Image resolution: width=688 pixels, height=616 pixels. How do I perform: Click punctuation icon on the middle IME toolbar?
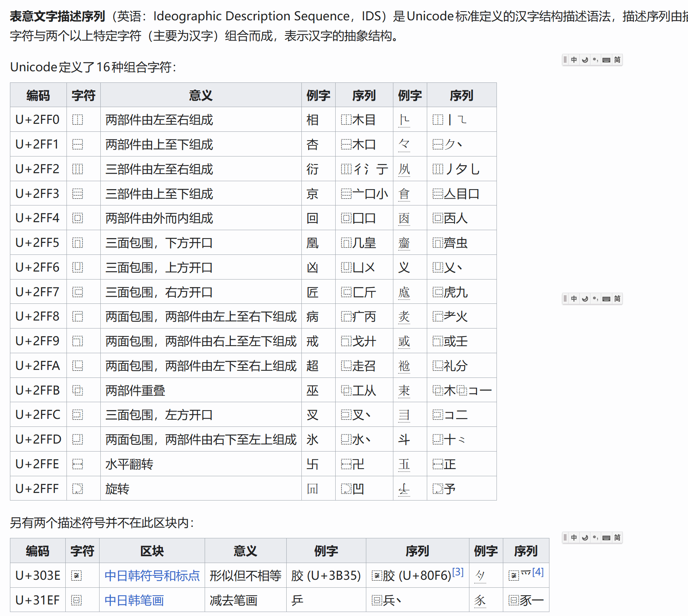tap(595, 299)
